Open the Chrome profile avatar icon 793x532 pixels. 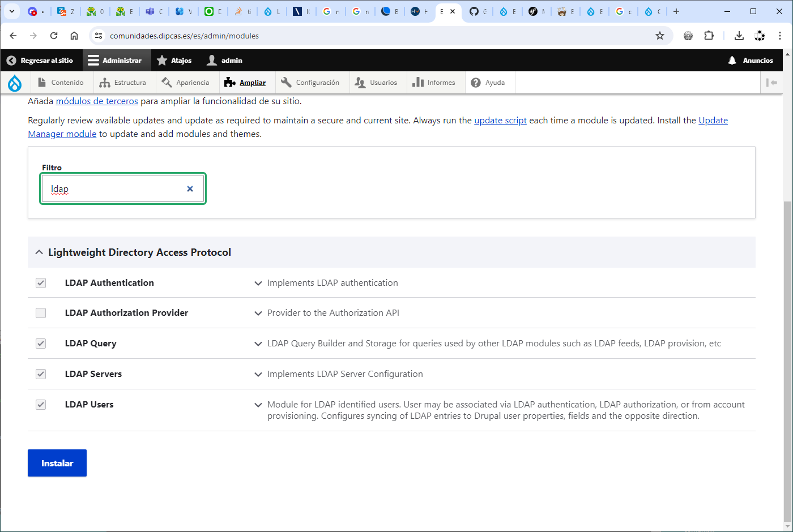(x=760, y=36)
